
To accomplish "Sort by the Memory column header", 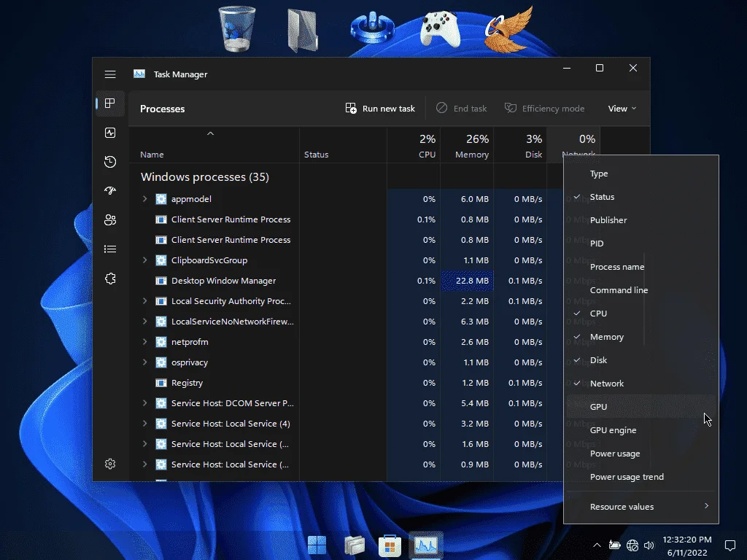I will [x=467, y=145].
